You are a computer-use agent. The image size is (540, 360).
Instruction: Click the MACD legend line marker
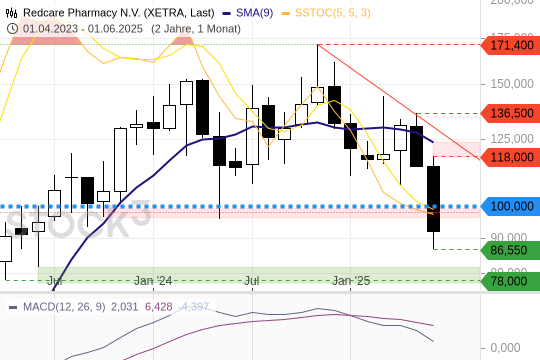13,307
